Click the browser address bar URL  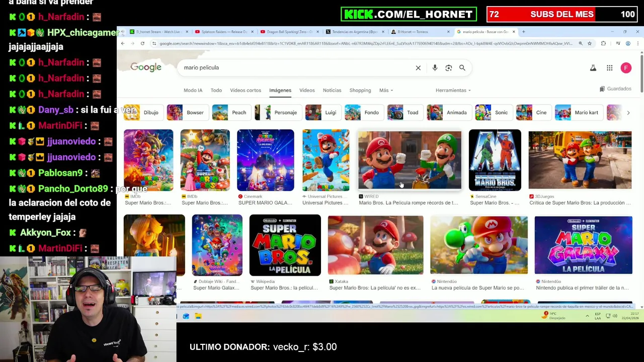pos(366,44)
